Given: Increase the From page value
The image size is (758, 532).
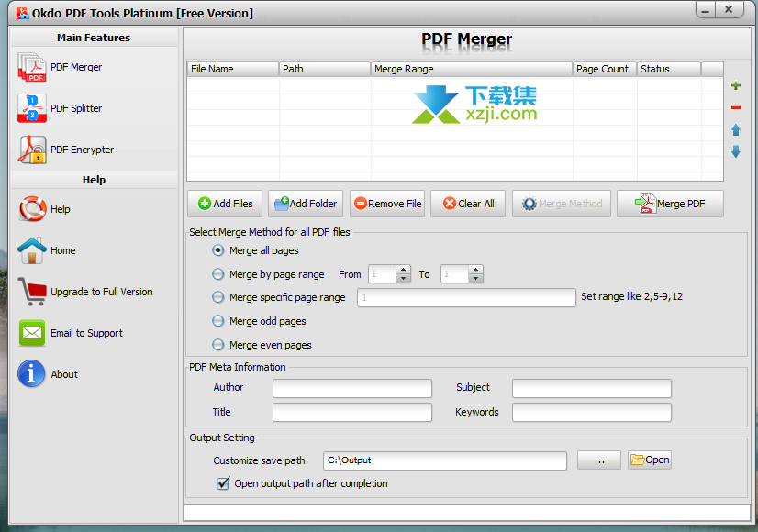Looking at the screenshot, I should [x=403, y=270].
